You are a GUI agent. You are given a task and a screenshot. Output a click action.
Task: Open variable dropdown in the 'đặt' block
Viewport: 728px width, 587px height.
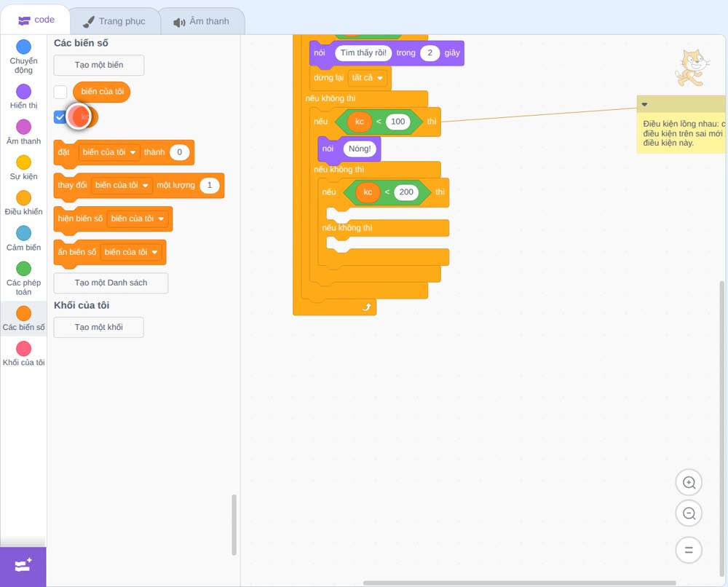coord(109,152)
